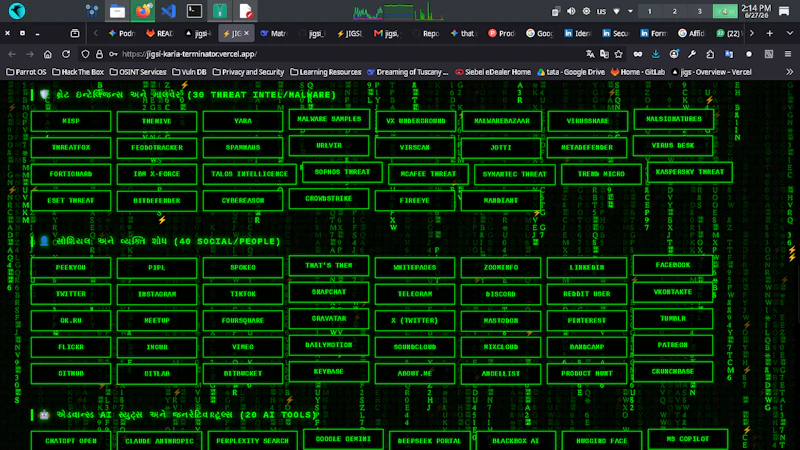Switch to the Prod tab
Screen dimensions: 800x450
pos(502,33)
